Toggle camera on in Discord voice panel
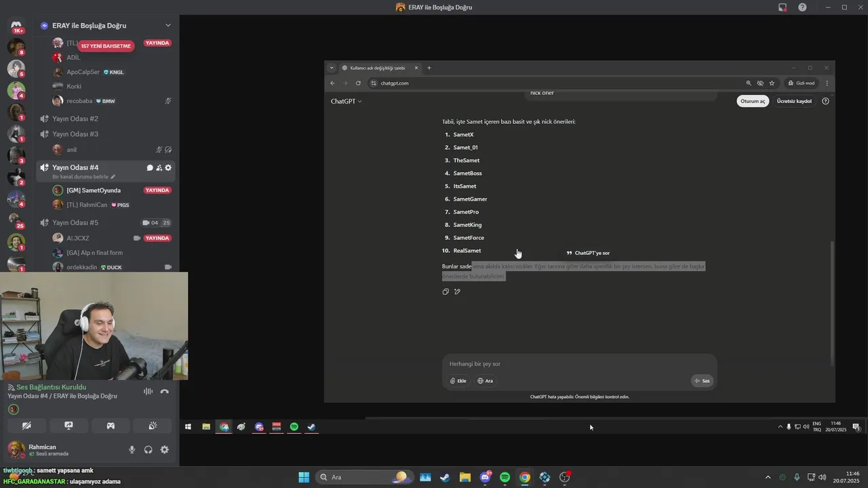Viewport: 868px width, 488px height. pos(26,426)
